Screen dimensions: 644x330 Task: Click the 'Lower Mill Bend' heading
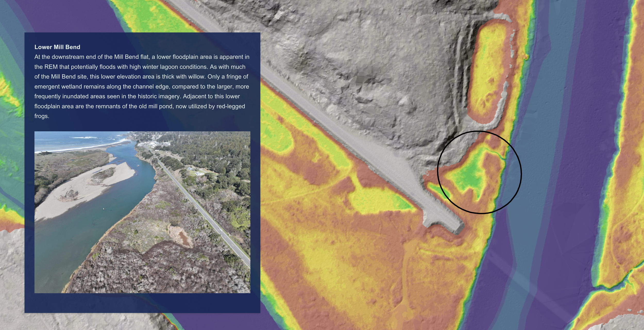[x=57, y=47]
